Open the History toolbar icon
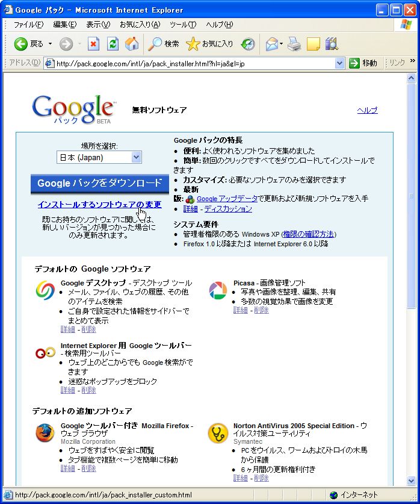This screenshot has width=420, height=504. point(248,44)
